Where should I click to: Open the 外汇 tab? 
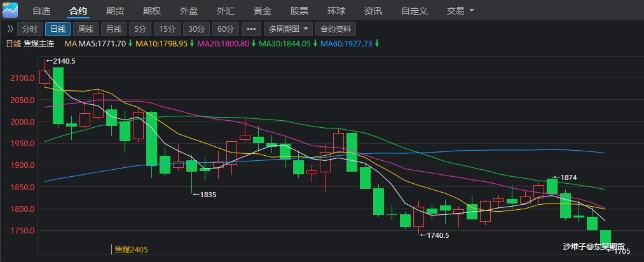point(226,11)
